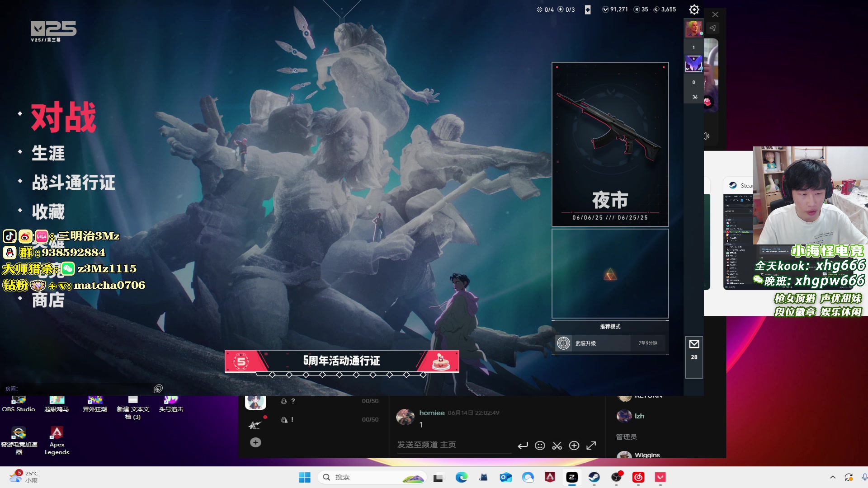Expand the system tray hidden icons chevron

click(x=832, y=477)
